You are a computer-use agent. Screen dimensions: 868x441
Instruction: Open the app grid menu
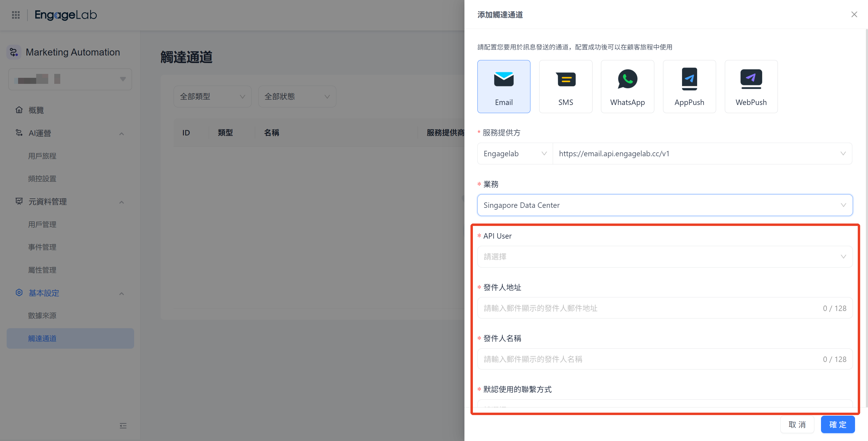15,15
